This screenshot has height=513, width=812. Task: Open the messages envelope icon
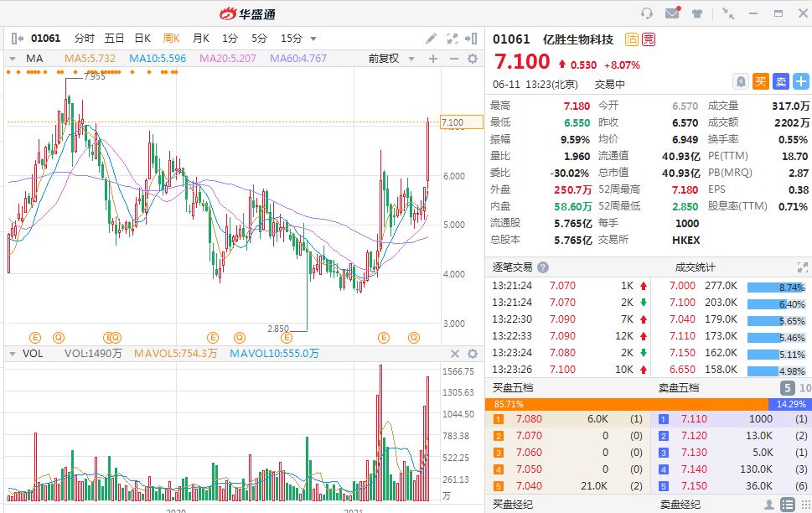(x=673, y=13)
